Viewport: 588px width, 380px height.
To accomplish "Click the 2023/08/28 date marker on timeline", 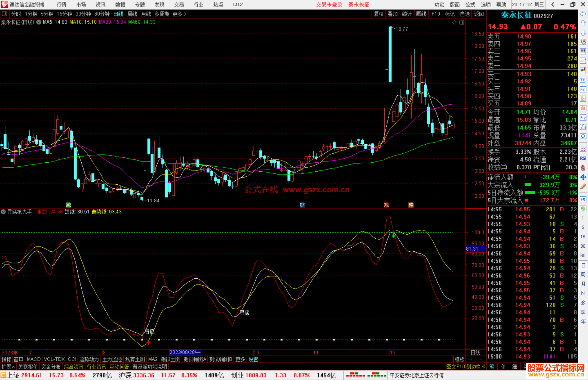I will coord(185,352).
